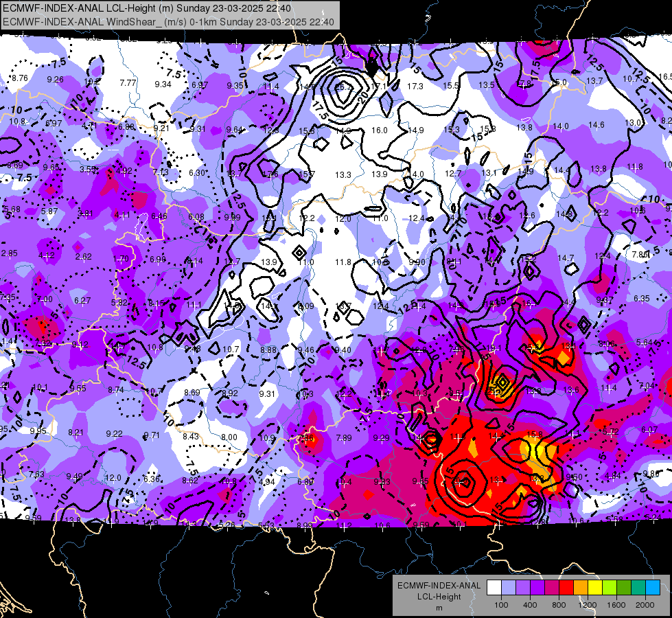Click the wind shear value 8.21
The width and height of the screenshot is (672, 618).
pyautogui.click(x=76, y=433)
